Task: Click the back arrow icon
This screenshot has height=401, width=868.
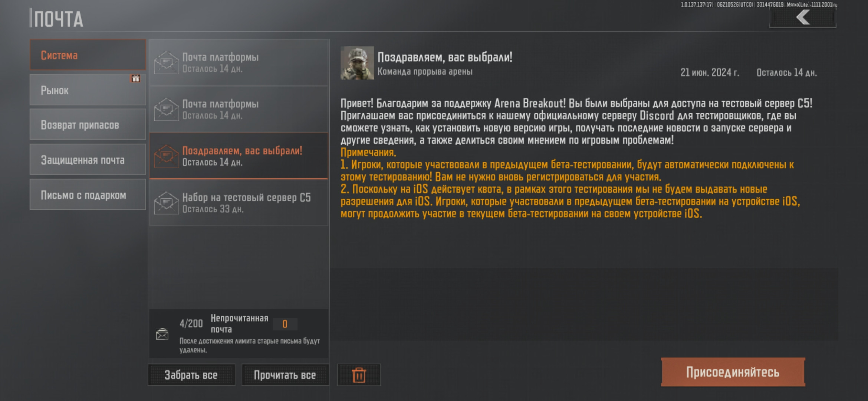Action: (x=803, y=17)
